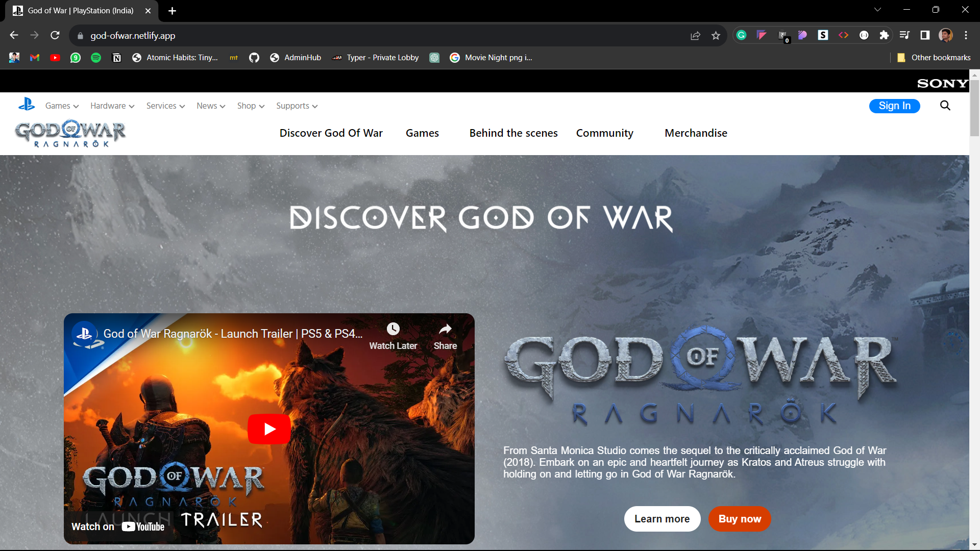The height and width of the screenshot is (551, 980).
Task: Click the Watch Later clock icon
Action: pyautogui.click(x=393, y=329)
